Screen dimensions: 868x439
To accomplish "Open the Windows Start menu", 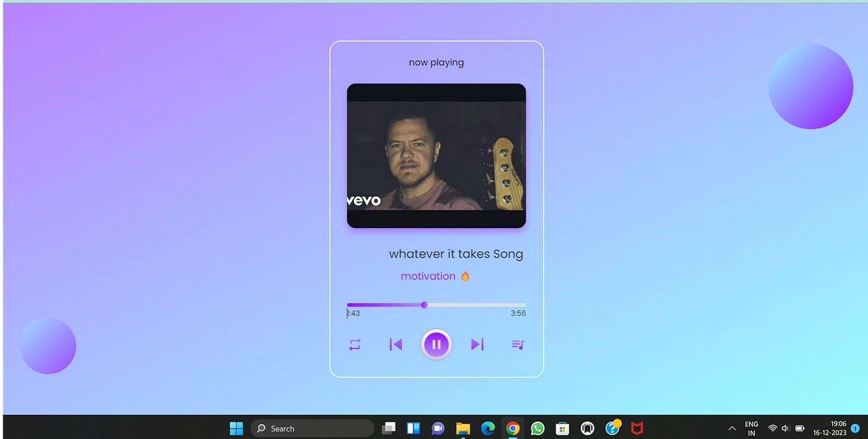I will click(236, 428).
